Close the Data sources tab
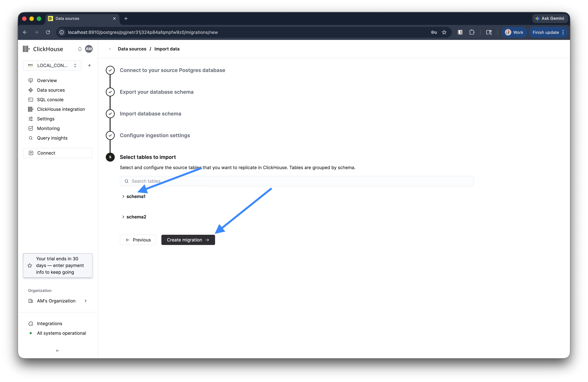Screen dimensions: 588x382 pos(114,19)
